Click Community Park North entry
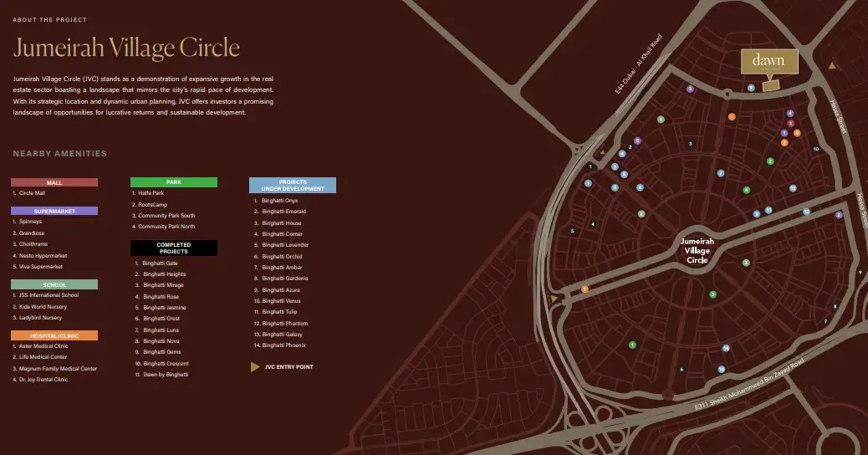868x455 pixels. [163, 227]
